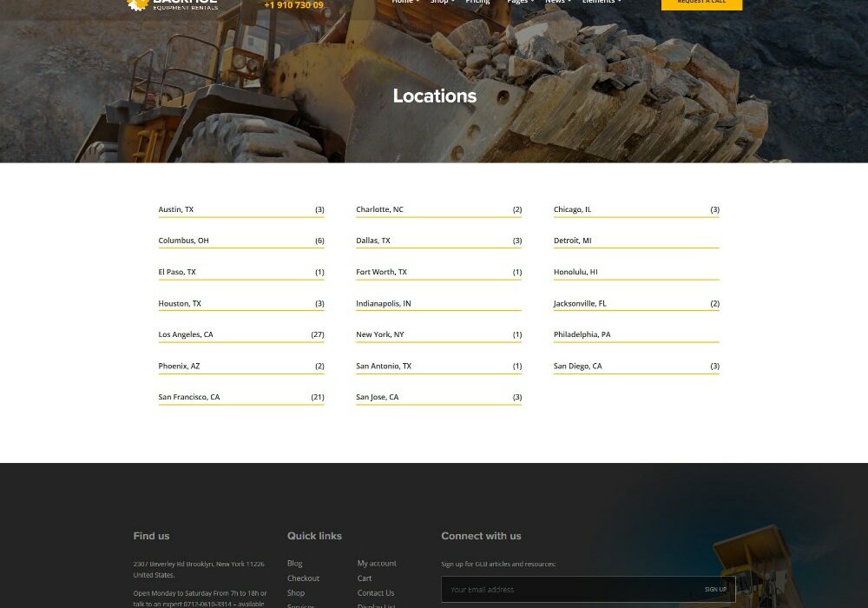Click the (21) count beside San Francisco
The image size is (868, 608).
318,397
